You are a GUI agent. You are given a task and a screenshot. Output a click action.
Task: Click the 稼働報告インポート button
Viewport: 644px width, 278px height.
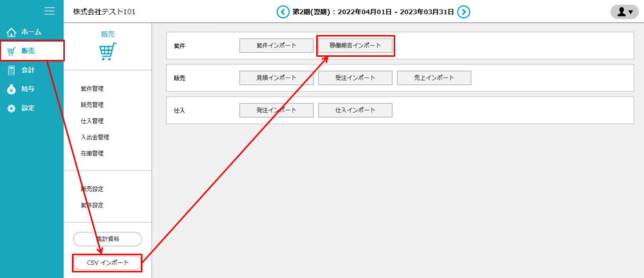point(355,46)
